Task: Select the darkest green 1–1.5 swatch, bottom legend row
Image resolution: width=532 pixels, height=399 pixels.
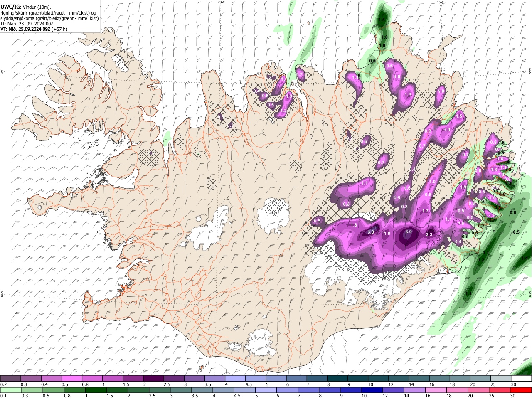Action: point(96,390)
